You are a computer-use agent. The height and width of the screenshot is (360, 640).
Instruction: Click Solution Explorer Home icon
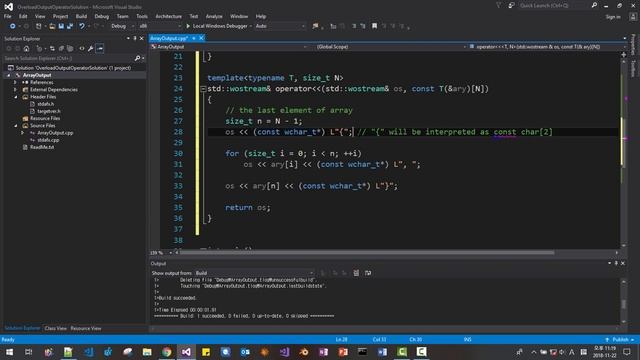(x=27, y=49)
